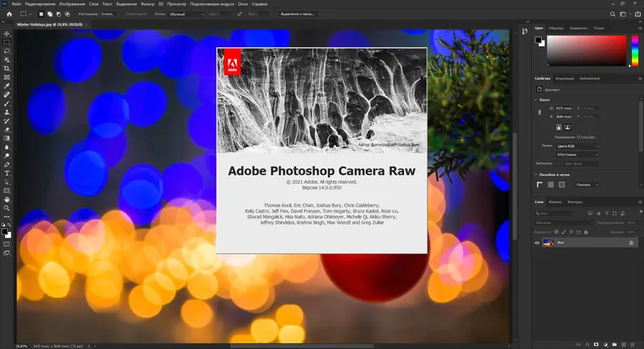This screenshot has width=644, height=349.
Task: Open the marquee tool preset dropdown arrow
Action: click(x=30, y=15)
